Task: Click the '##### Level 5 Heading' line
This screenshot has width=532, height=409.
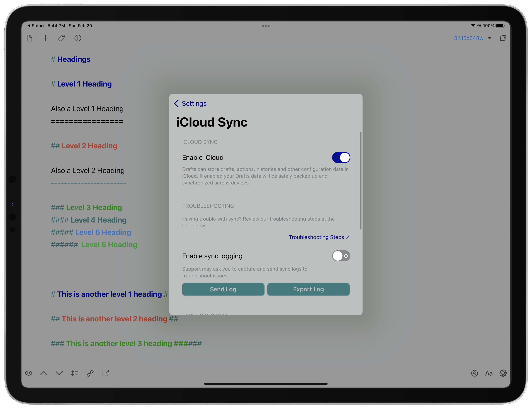Action: coord(91,232)
